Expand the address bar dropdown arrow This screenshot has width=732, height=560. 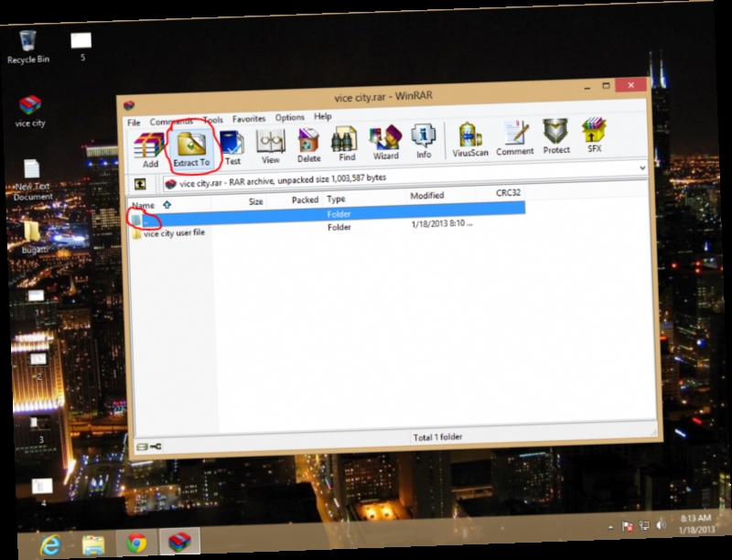coord(642,167)
